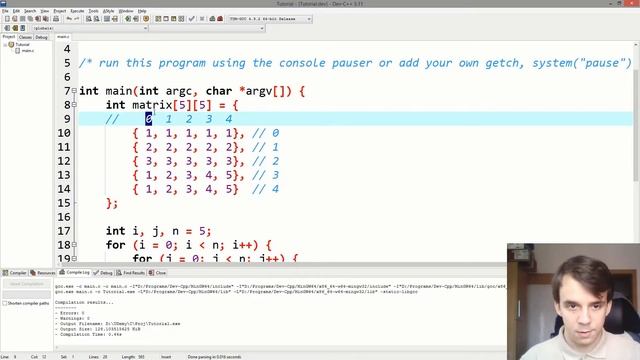The image size is (640, 360).
Task: Open the AStyle menu
Action: (109, 11)
